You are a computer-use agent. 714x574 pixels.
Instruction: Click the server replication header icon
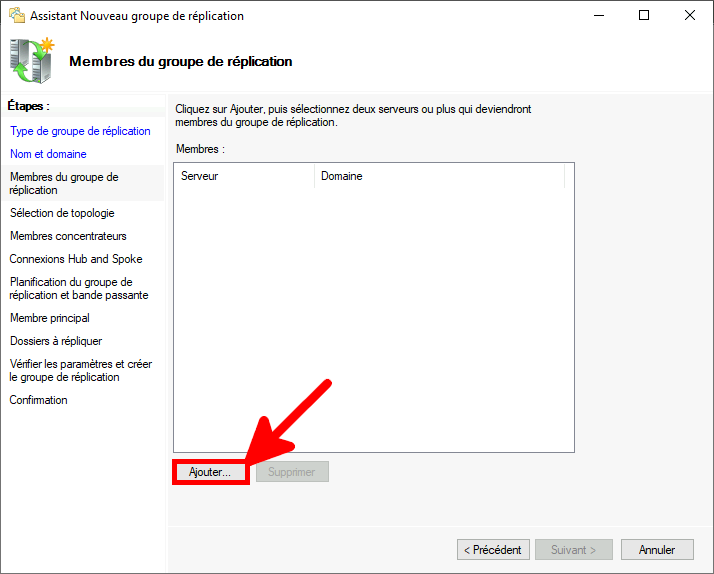click(31, 61)
